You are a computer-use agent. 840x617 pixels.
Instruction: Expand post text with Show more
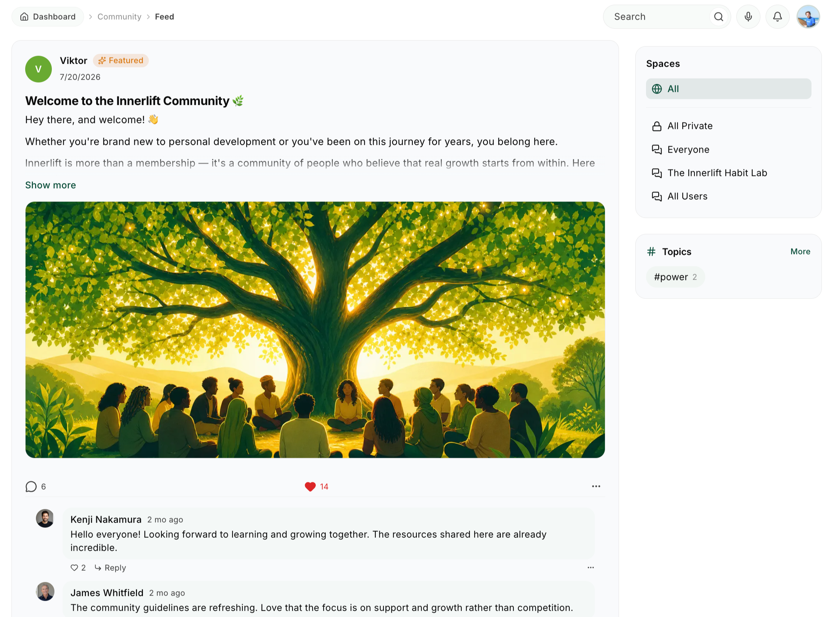tap(50, 185)
